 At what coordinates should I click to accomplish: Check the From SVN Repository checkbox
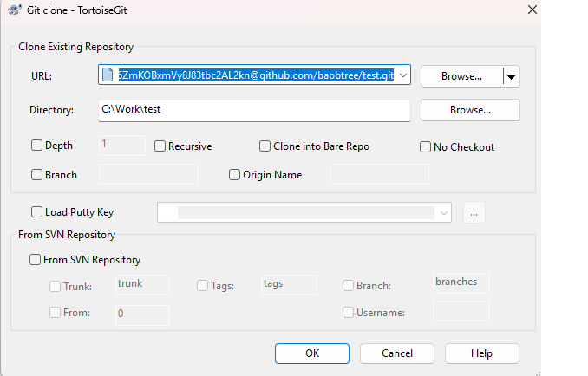(35, 260)
